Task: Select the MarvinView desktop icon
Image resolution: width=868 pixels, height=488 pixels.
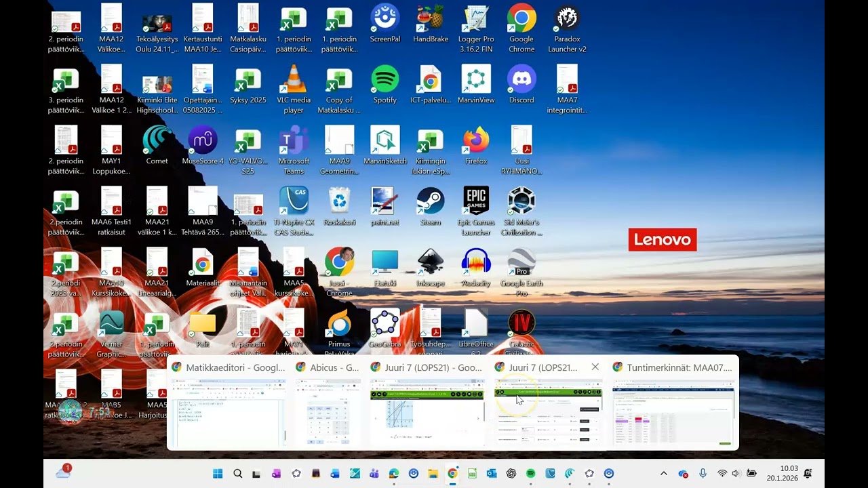Action: pyautogui.click(x=476, y=85)
